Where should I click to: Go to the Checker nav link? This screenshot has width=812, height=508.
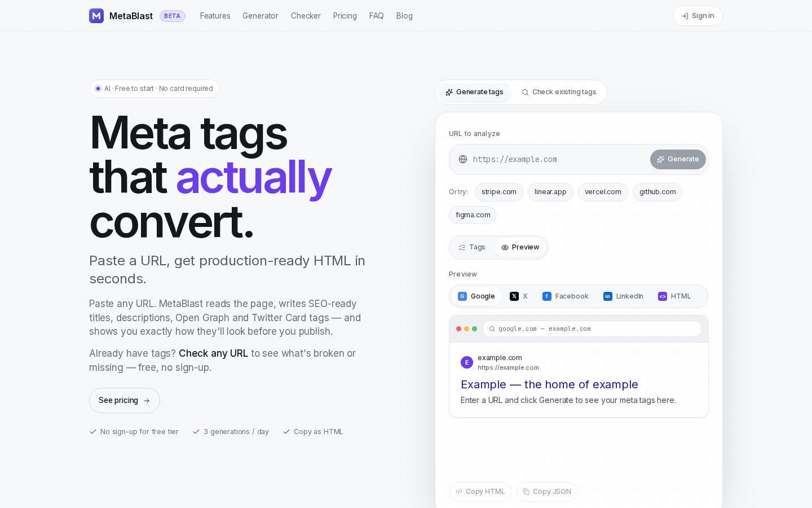306,16
